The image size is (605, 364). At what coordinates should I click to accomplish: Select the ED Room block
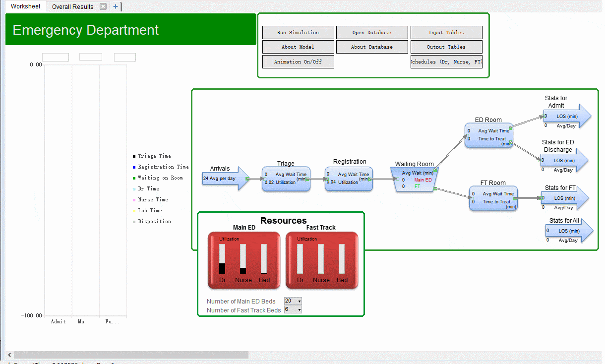click(488, 135)
